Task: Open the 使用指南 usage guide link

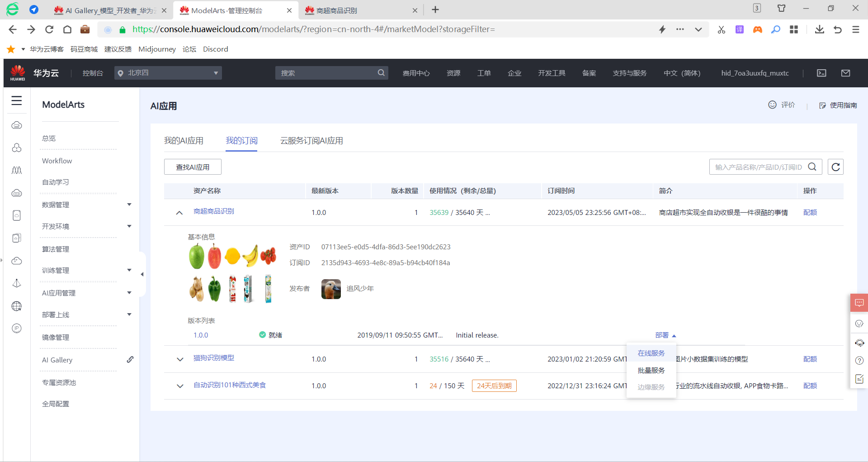Action: 838,105
